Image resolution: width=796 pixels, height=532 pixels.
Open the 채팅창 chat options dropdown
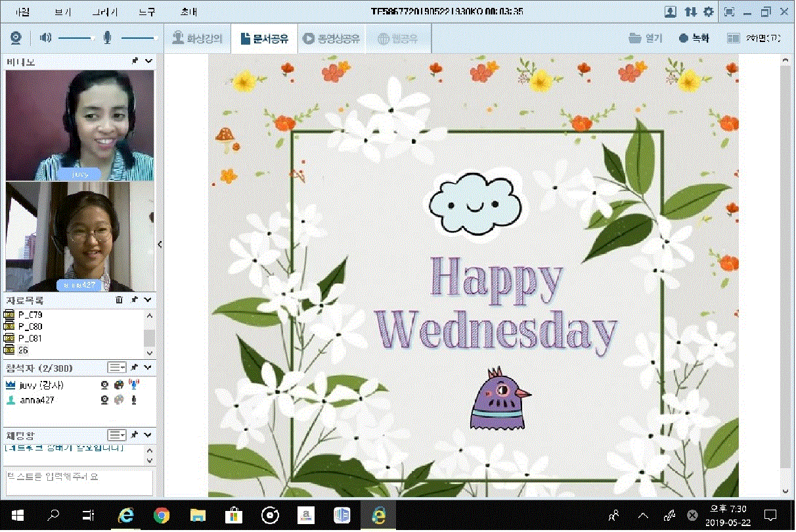pyautogui.click(x=117, y=435)
